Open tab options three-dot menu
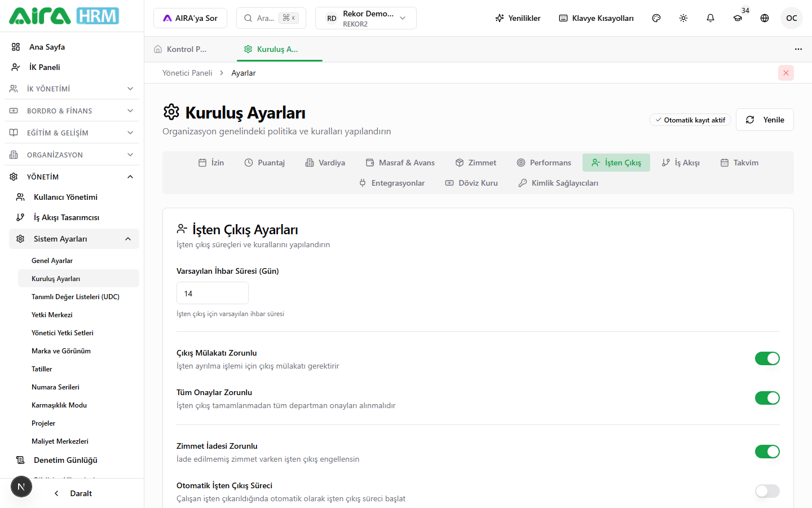 798,49
